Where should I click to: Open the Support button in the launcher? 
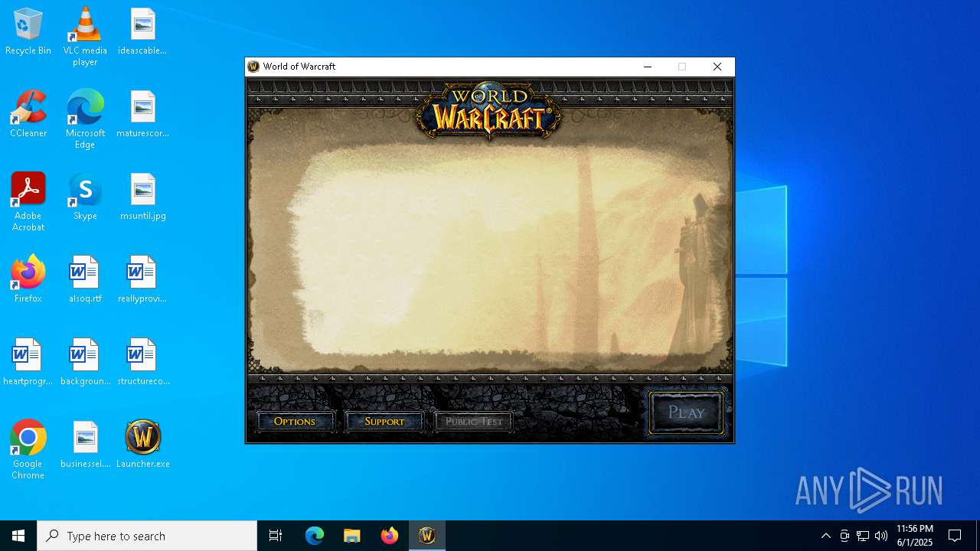point(384,422)
